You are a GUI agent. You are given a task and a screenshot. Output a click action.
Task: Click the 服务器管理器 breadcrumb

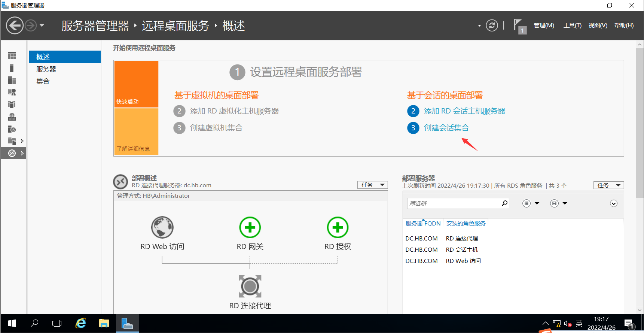click(95, 25)
